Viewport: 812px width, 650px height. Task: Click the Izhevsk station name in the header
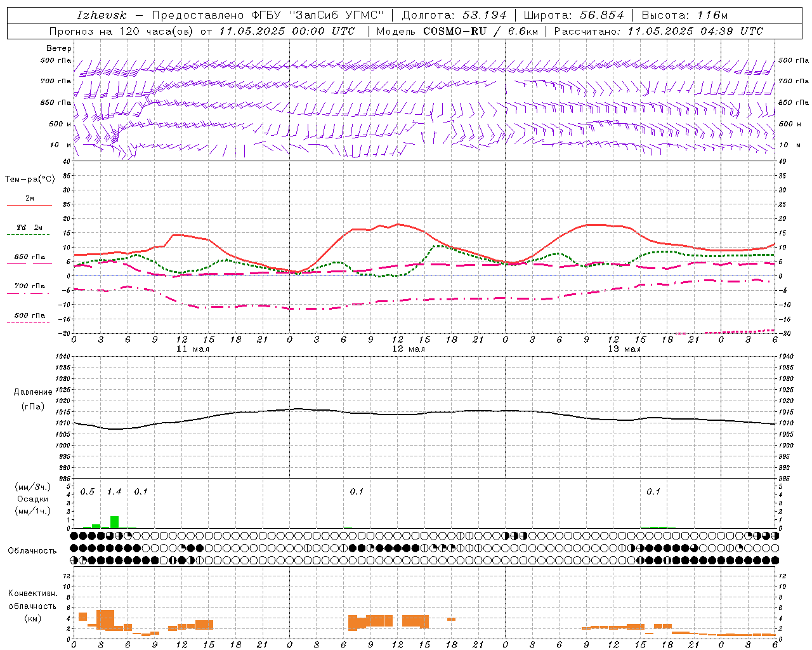101,15
